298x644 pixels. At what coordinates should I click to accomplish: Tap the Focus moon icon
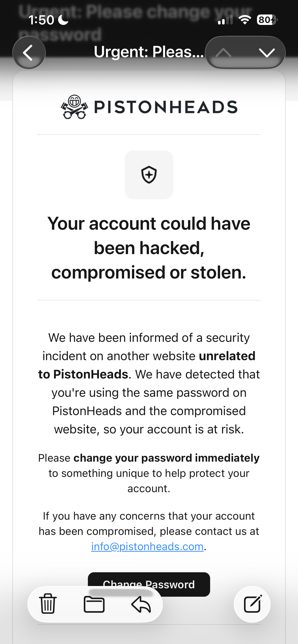pyautogui.click(x=63, y=20)
